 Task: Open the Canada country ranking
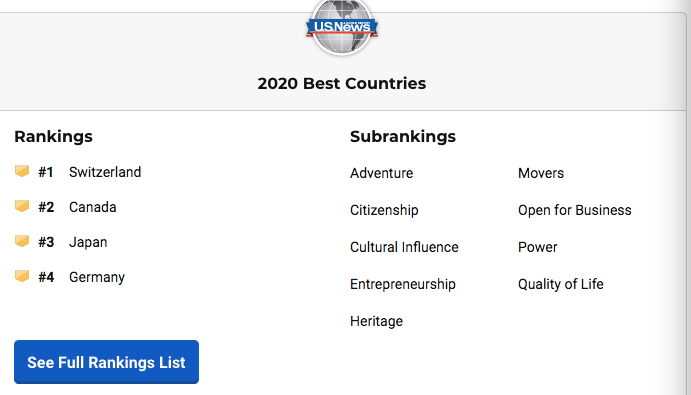(93, 207)
